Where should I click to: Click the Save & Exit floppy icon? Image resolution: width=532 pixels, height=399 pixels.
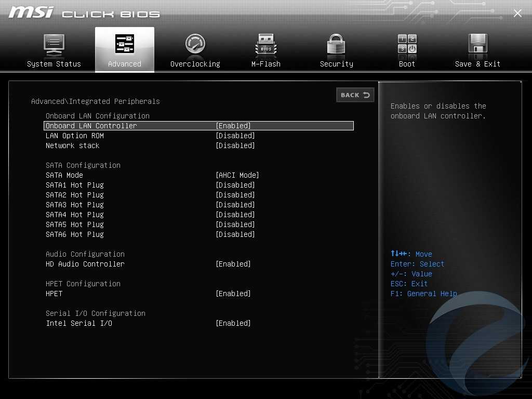coord(477,45)
